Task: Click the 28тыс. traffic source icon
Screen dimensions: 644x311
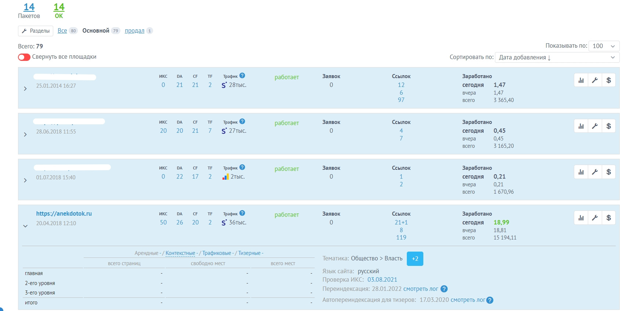Action: click(x=224, y=85)
